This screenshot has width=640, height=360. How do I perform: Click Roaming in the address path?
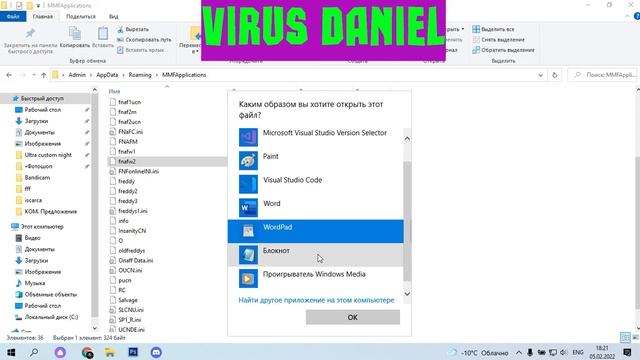(140, 75)
